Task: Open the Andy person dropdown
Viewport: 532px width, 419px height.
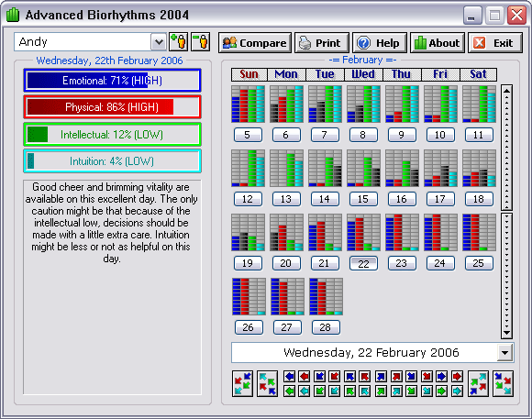Action: [159, 42]
